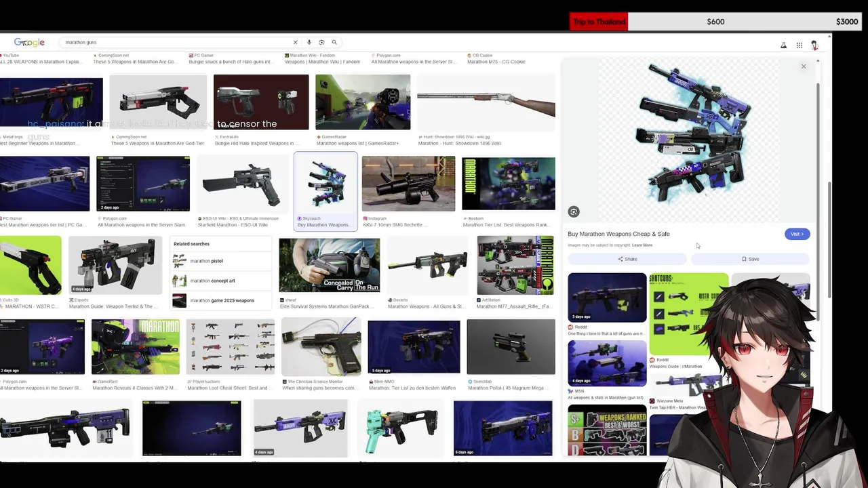Open the Dexerto All Guns image
This screenshot has width=868, height=488.
pos(427,265)
